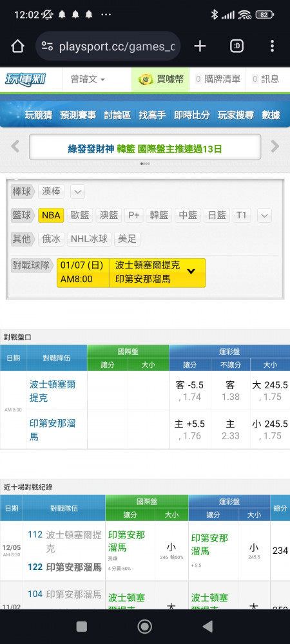Screen dimensions: 290x644
Task: Select the 韓籃 league
Action: [x=159, y=215]
